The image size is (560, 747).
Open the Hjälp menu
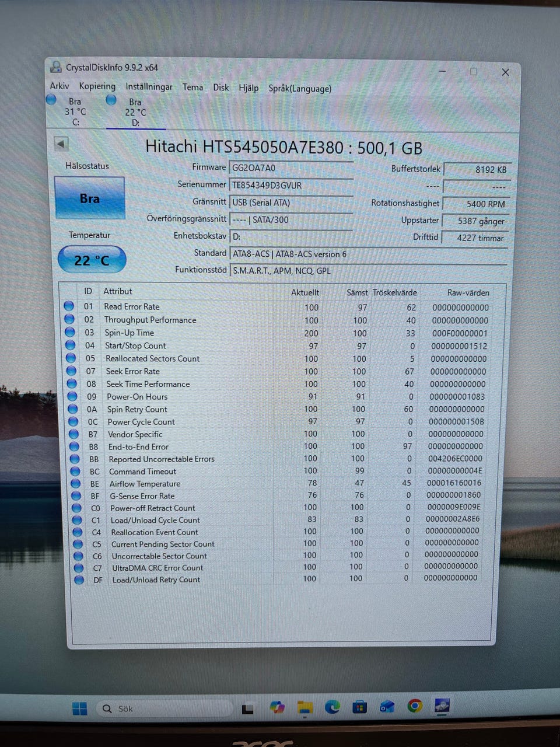click(x=249, y=88)
